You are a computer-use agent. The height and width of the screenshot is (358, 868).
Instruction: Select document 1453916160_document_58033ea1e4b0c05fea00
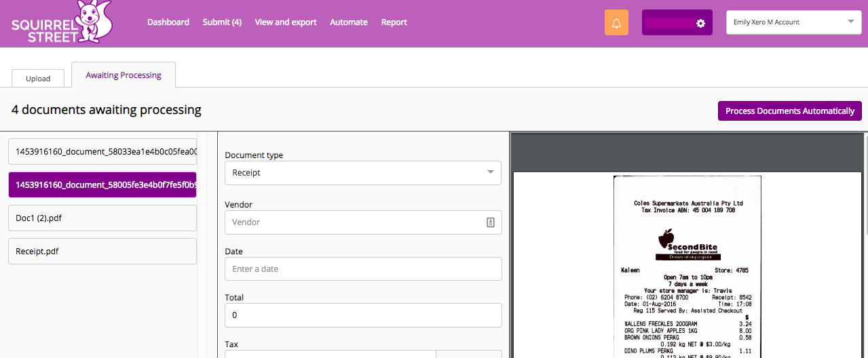[x=102, y=152]
